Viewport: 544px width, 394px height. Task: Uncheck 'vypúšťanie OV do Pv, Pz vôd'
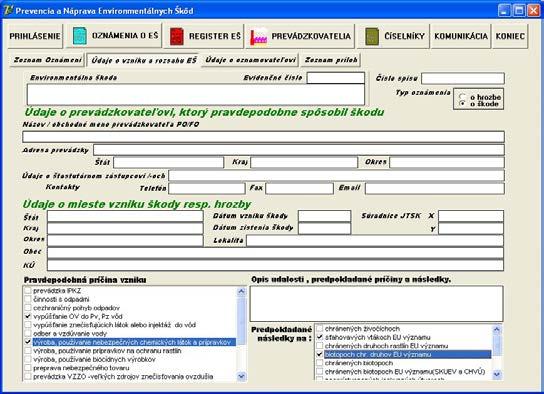coord(28,316)
